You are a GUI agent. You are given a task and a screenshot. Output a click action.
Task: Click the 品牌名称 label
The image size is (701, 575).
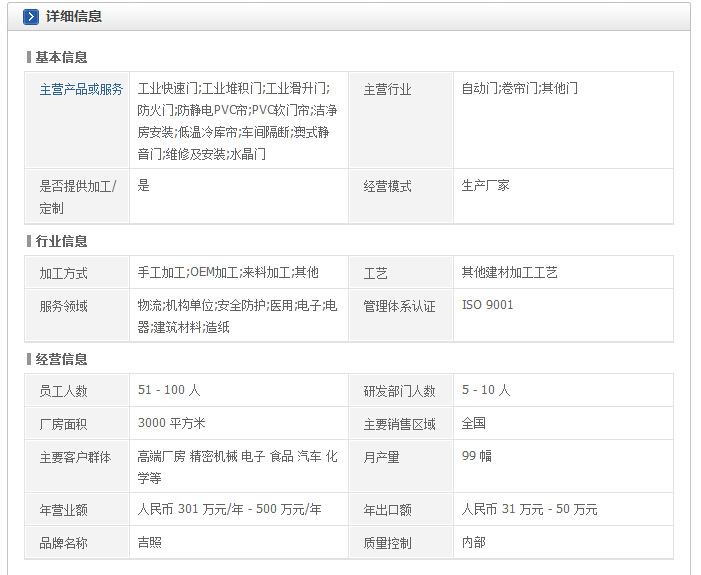(63, 543)
